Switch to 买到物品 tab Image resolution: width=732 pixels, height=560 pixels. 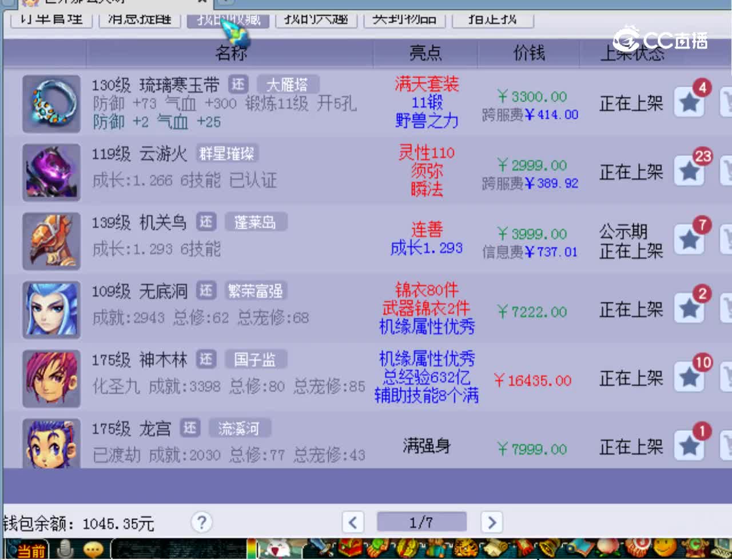(405, 20)
